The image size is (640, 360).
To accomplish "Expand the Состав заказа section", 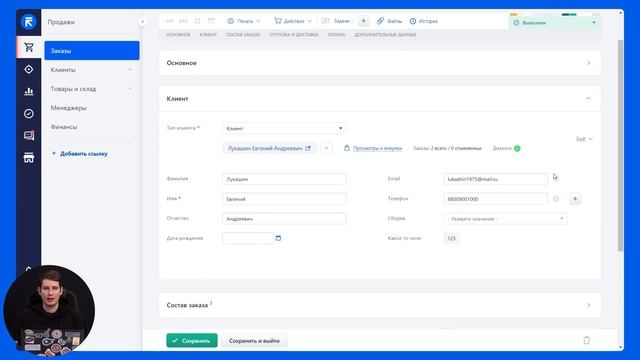I will [588, 305].
